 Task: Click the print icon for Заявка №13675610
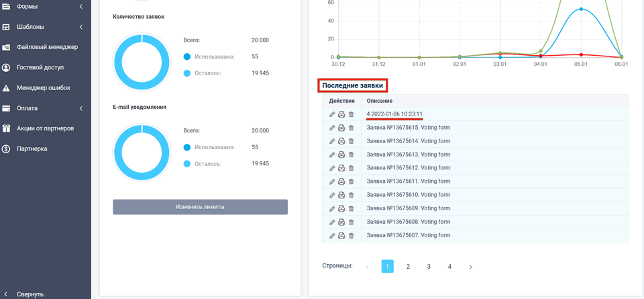pos(341,195)
